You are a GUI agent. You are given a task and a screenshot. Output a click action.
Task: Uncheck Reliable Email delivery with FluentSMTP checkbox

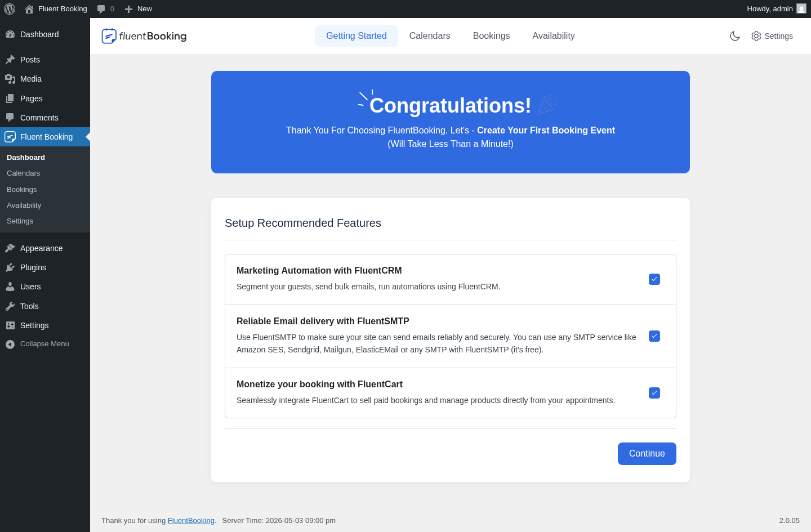654,336
